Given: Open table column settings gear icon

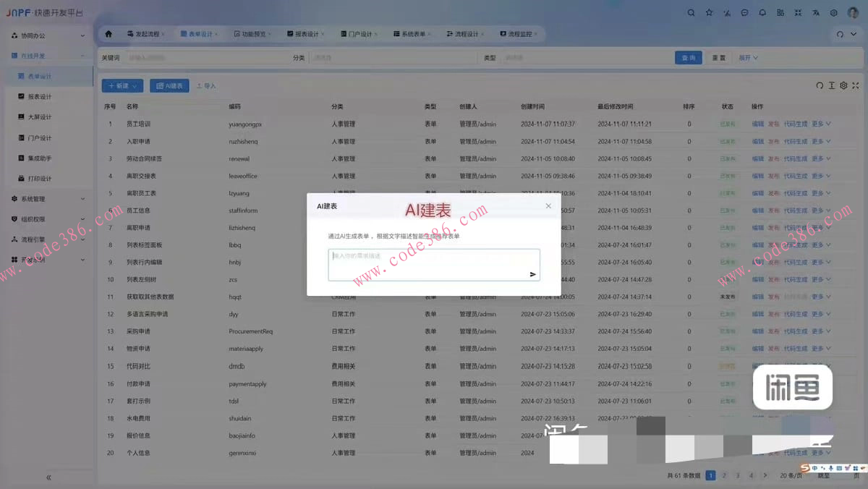Looking at the screenshot, I should (x=843, y=85).
